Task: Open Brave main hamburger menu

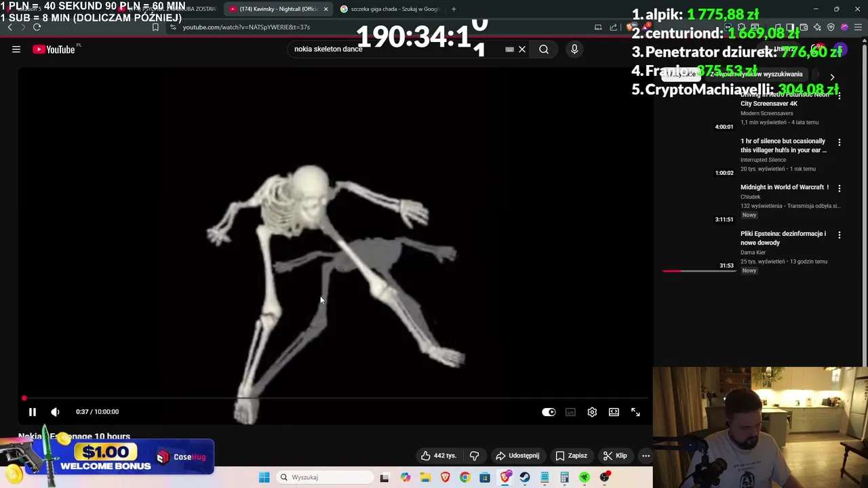Action: [858, 27]
